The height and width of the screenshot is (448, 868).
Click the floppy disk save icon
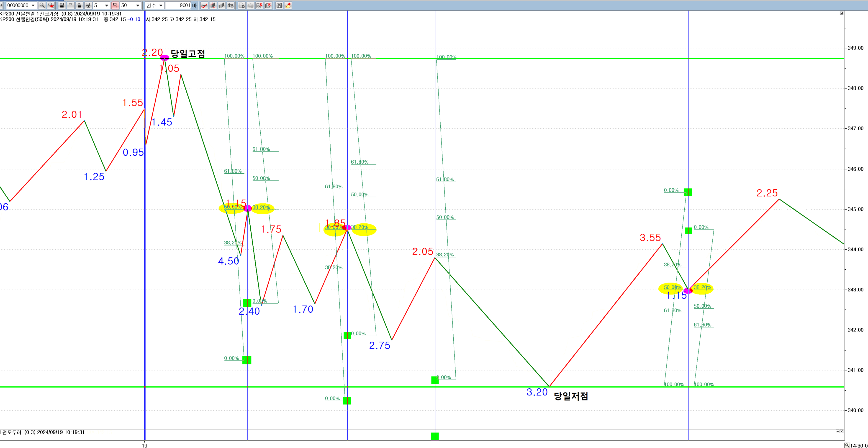point(279,5)
